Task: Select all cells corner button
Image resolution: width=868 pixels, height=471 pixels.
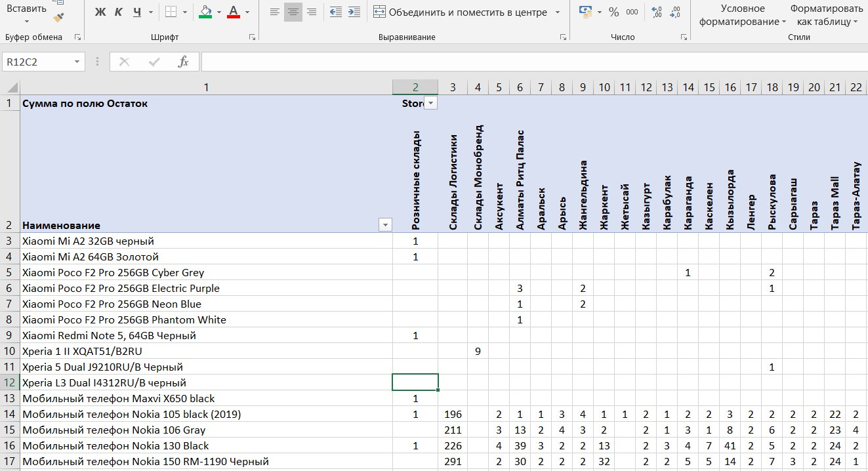Action: pyautogui.click(x=9, y=87)
